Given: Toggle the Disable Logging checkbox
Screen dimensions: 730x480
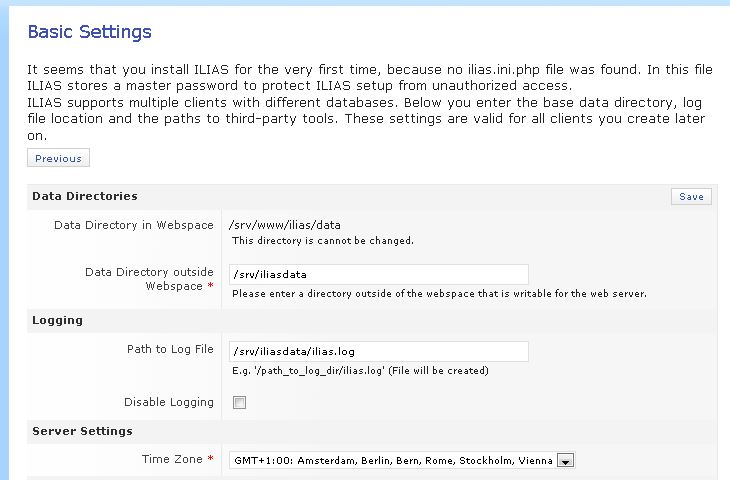Looking at the screenshot, I should pos(239,403).
